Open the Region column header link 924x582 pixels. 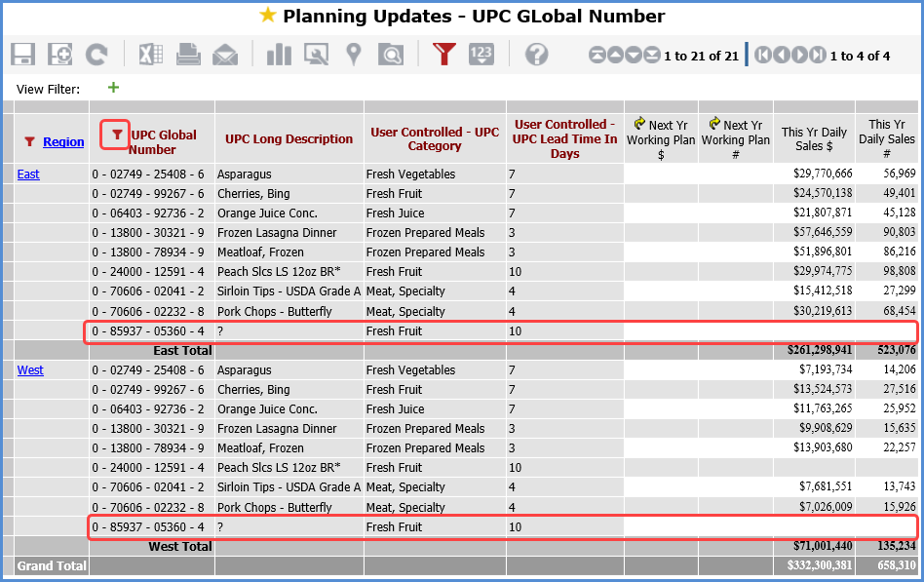pos(63,142)
